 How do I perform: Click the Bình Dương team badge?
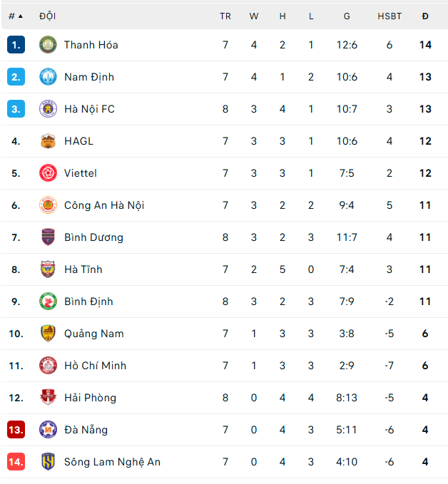(48, 237)
